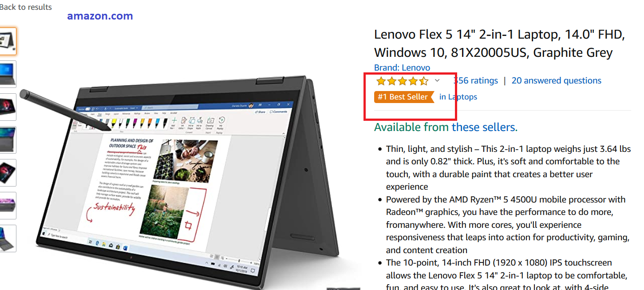Click the amazon.com label
Viewport: 644px width, 290px height.
pyautogui.click(x=100, y=16)
